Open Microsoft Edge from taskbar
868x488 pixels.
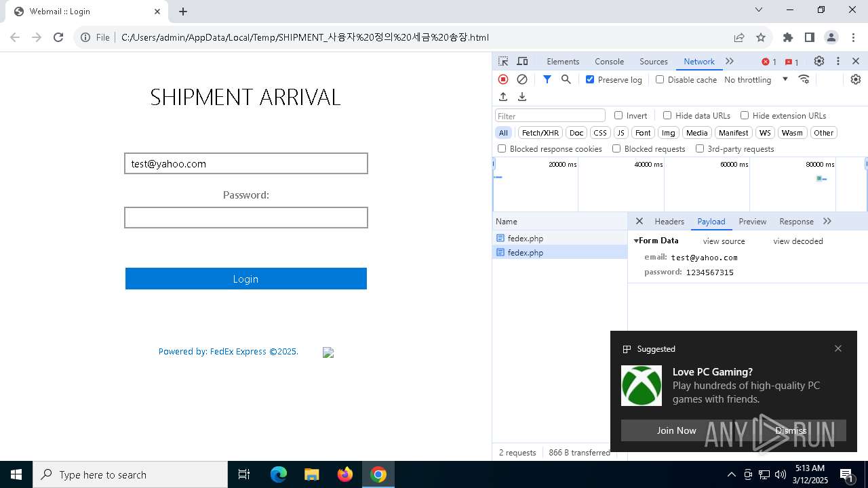[279, 474]
